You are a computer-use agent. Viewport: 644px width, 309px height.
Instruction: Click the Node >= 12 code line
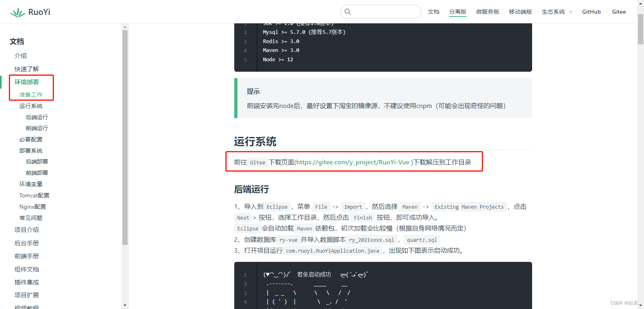tap(278, 60)
